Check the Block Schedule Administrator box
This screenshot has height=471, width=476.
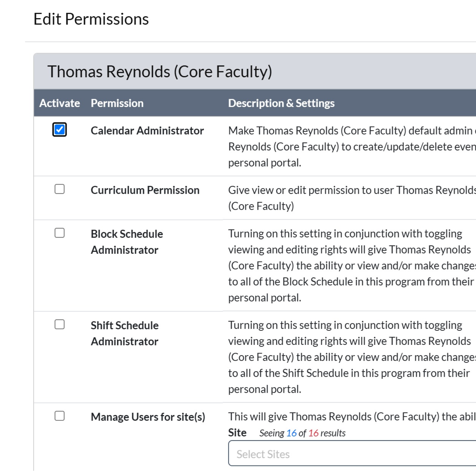click(x=60, y=232)
